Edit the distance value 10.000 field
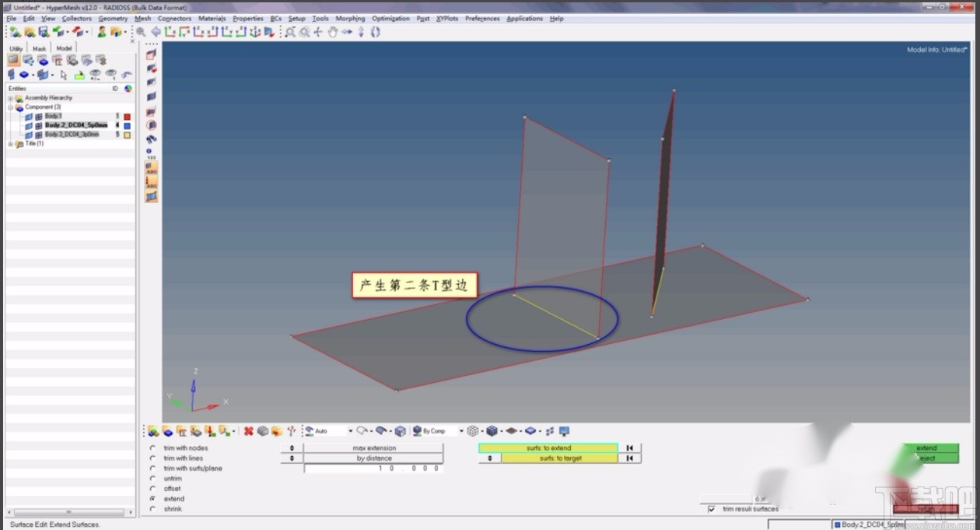 pos(373,469)
